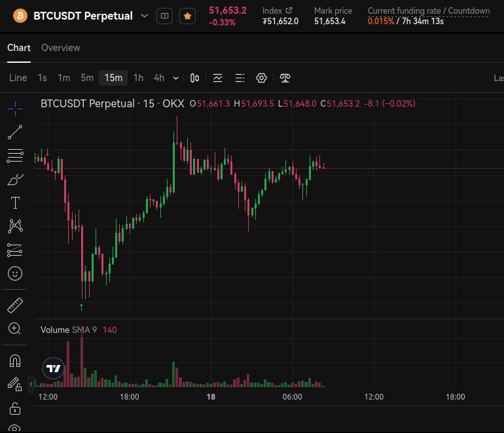Toggle lock all drawings padlock

point(15,409)
